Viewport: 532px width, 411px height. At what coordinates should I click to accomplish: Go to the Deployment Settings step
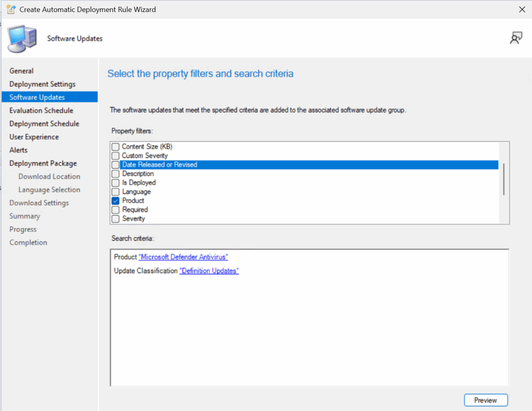[x=42, y=84]
